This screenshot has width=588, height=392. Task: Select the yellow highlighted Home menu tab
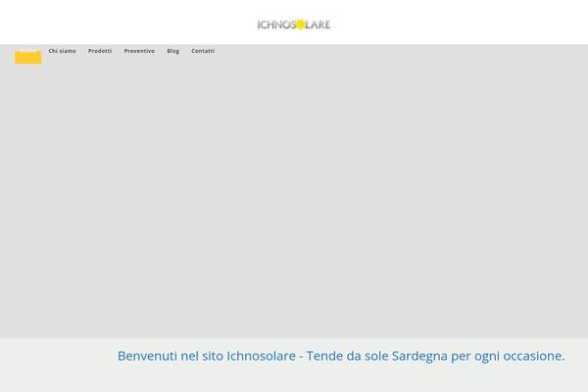click(28, 55)
